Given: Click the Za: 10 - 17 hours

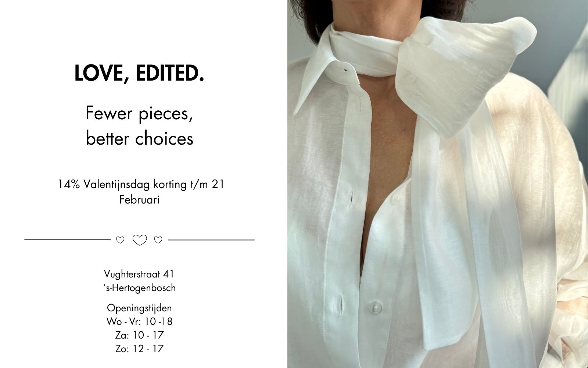Looking at the screenshot, I should click(139, 335).
